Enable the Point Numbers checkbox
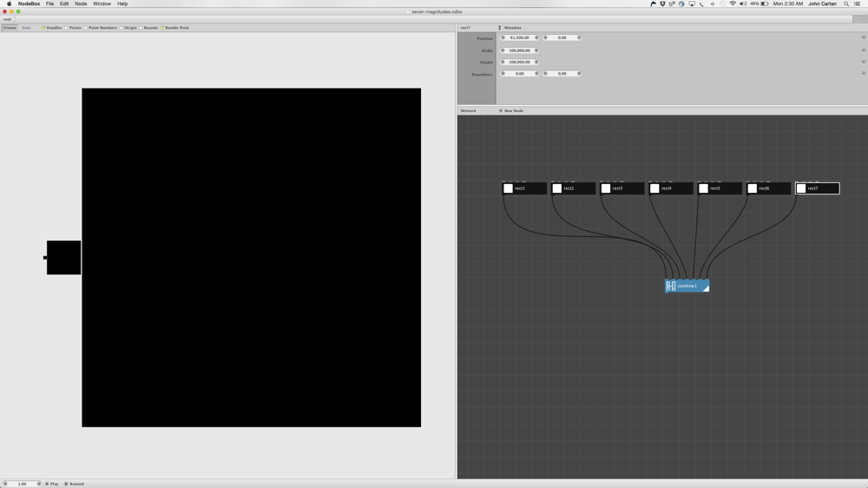868x488 pixels. click(x=85, y=28)
